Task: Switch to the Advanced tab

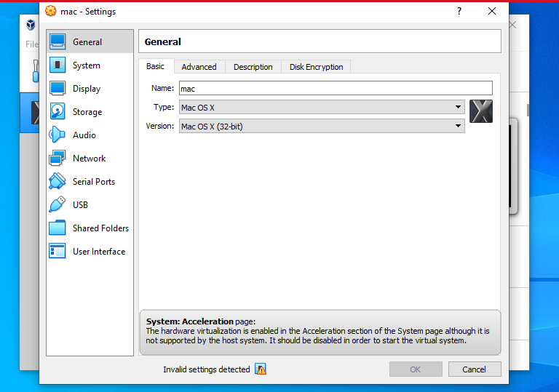Action: click(x=199, y=67)
